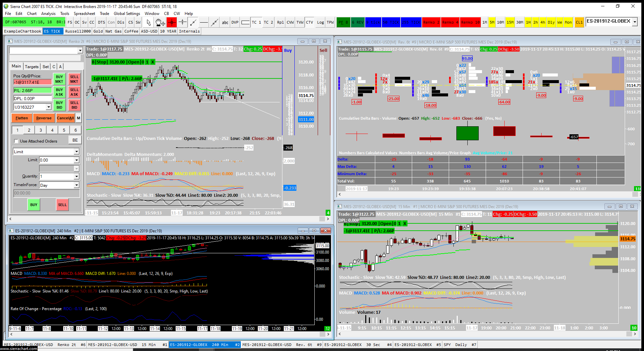Select the abc text drawing tool
Viewport: 644px width, 351px height.
pyautogui.click(x=225, y=22)
